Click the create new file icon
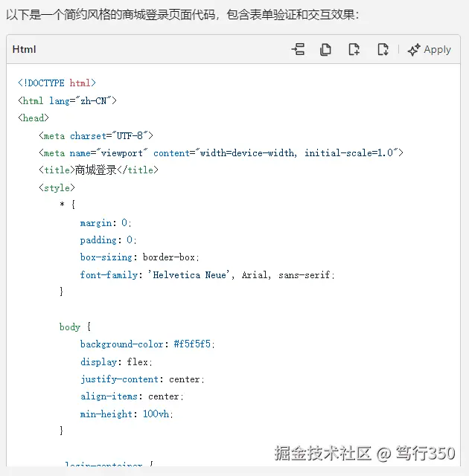The width and height of the screenshot is (469, 476). pos(354,49)
